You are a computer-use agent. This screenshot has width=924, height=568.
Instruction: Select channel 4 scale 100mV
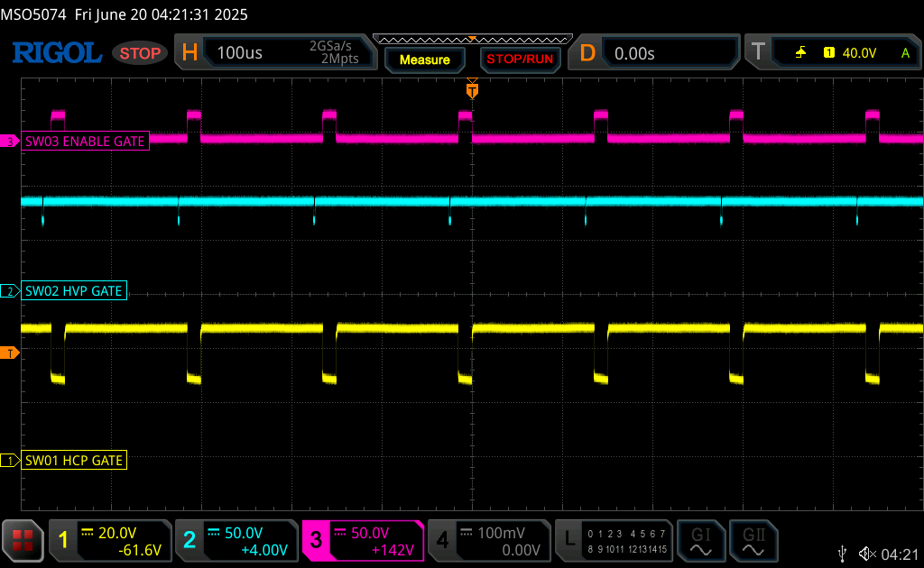tap(500, 533)
